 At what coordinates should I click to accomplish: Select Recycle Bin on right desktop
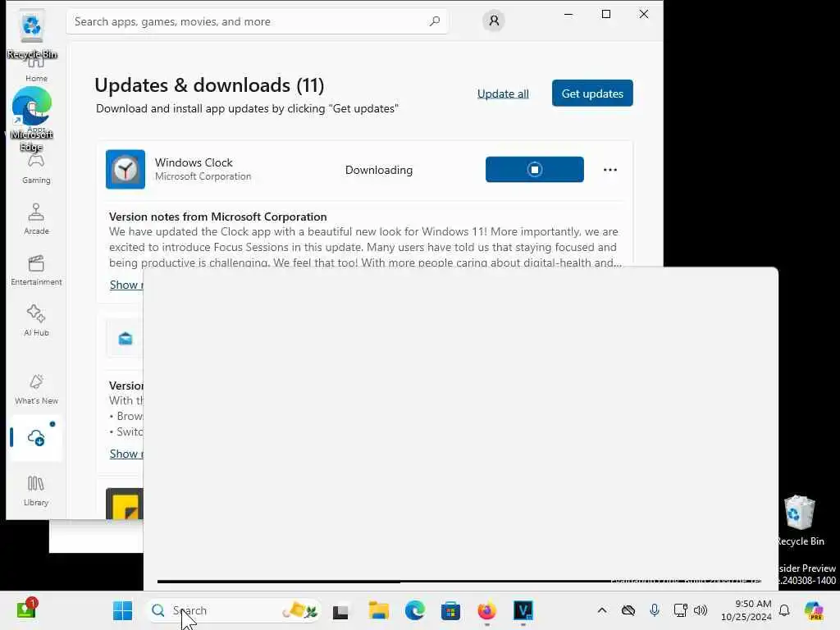800,520
